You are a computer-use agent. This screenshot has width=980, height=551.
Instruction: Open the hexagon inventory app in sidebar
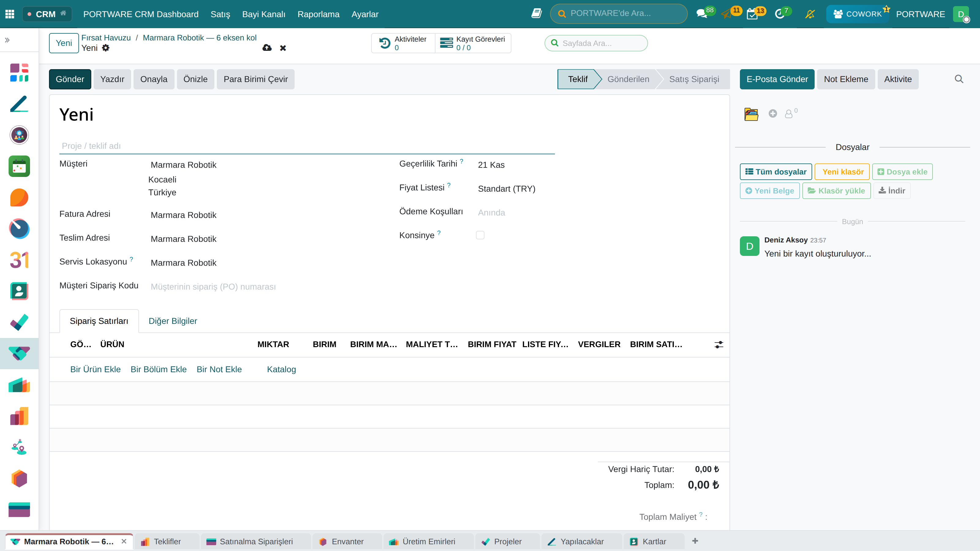(x=19, y=478)
